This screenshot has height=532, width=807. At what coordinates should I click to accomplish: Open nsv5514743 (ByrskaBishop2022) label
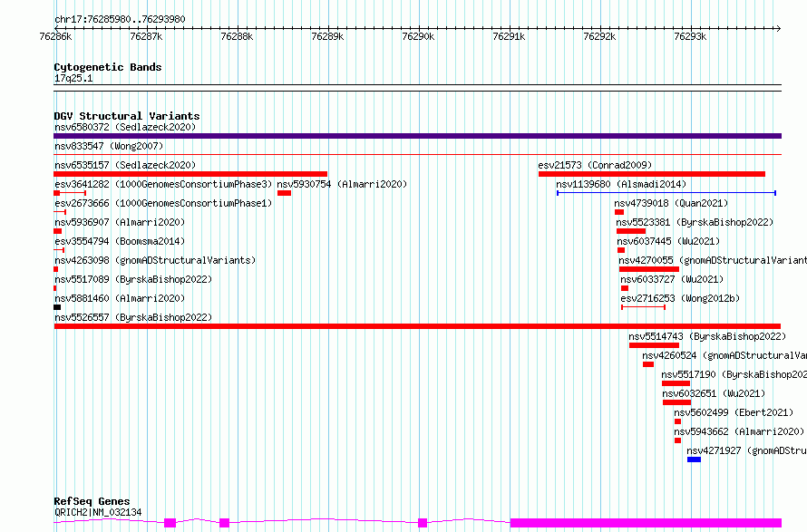coord(707,336)
